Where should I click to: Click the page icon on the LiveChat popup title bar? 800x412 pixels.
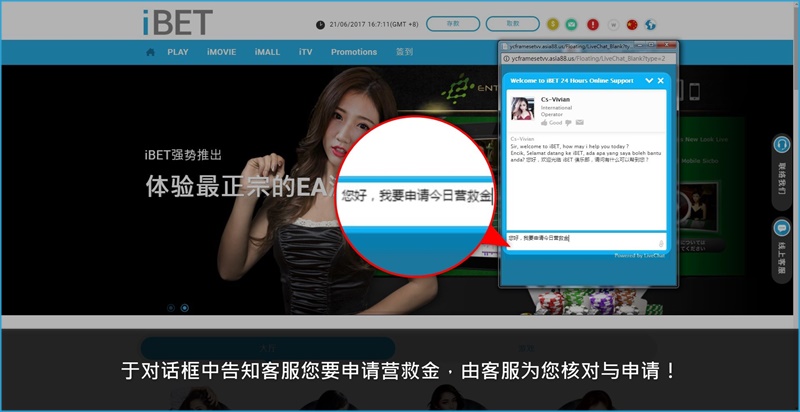click(x=504, y=46)
